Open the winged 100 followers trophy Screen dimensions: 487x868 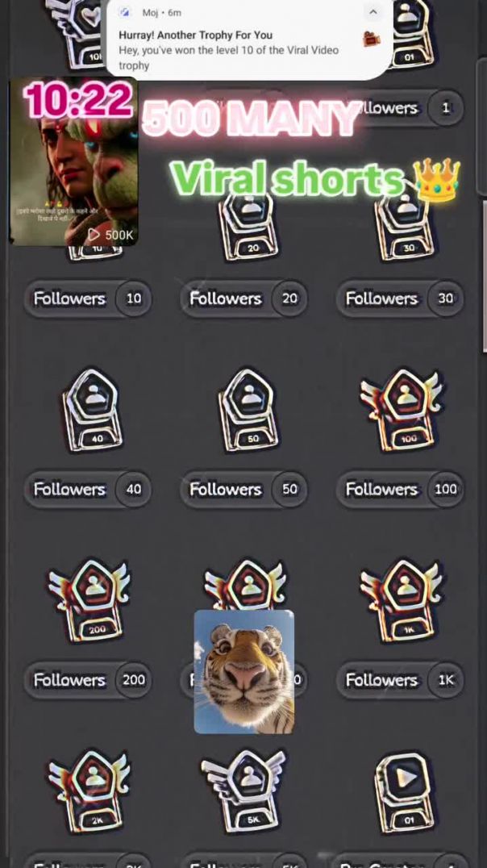pyautogui.click(x=403, y=410)
